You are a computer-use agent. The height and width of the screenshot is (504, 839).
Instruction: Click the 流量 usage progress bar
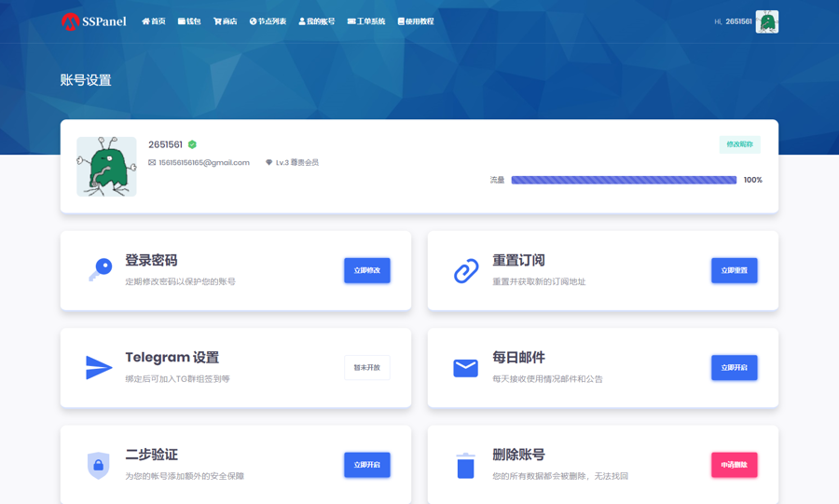624,180
